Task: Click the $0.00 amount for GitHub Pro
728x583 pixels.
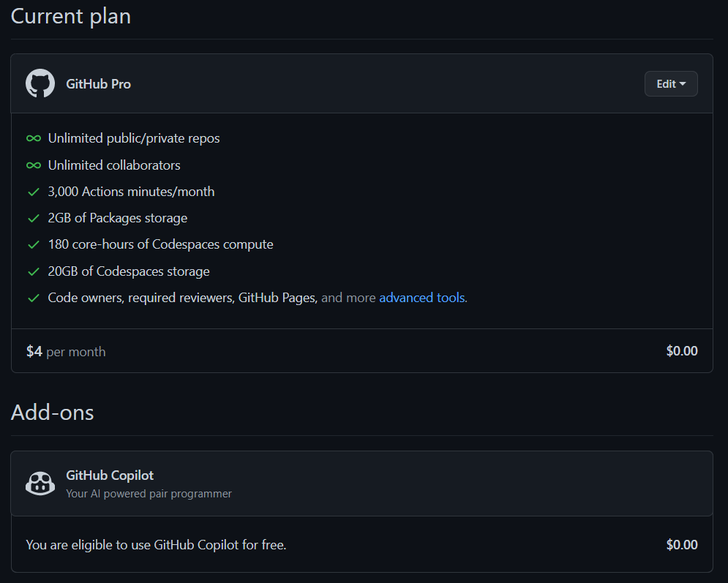Action: [x=681, y=350]
